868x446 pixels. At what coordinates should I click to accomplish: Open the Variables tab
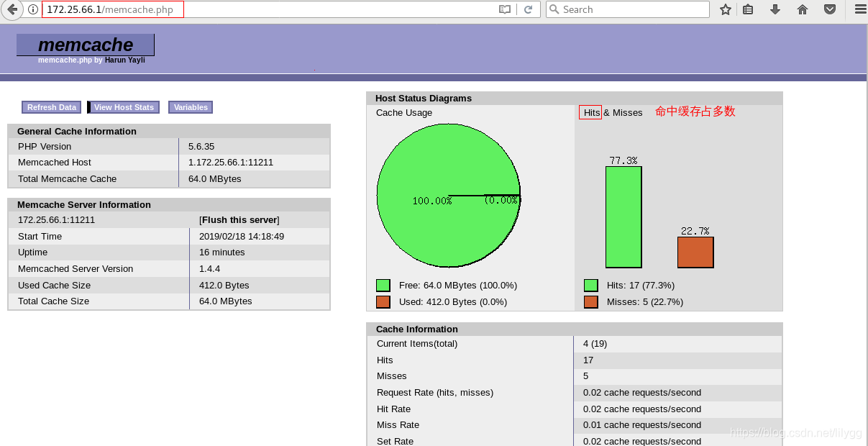tap(191, 107)
